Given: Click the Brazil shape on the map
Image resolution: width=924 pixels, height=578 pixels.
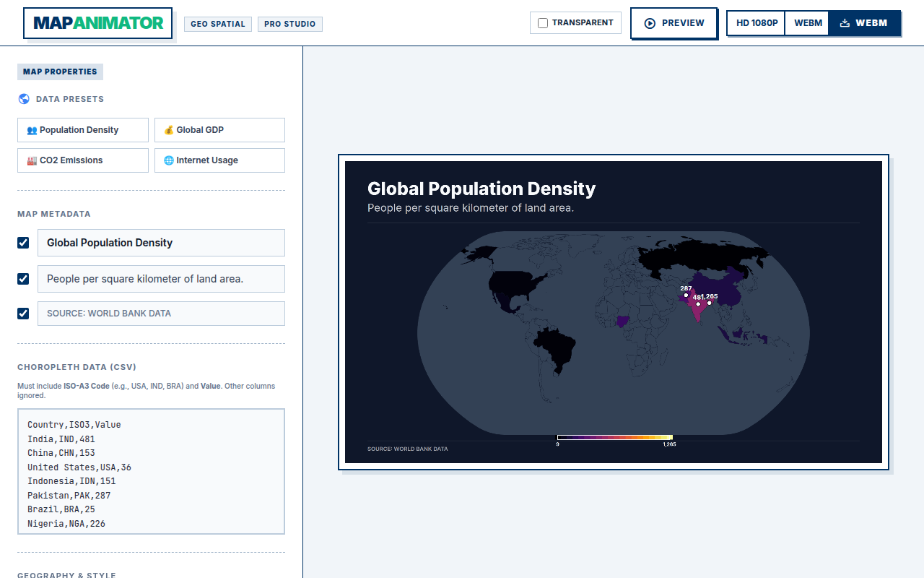Looking at the screenshot, I should pos(557,348).
